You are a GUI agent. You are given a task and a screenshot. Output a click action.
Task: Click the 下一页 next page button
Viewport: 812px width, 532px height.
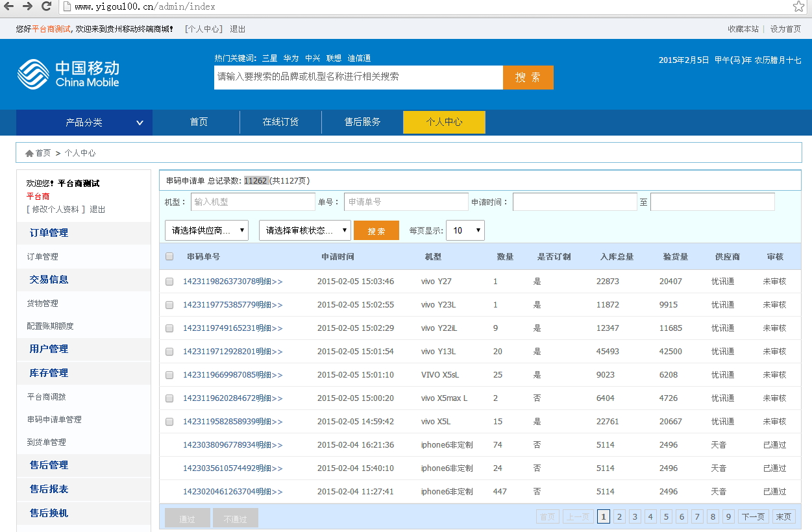(x=753, y=517)
